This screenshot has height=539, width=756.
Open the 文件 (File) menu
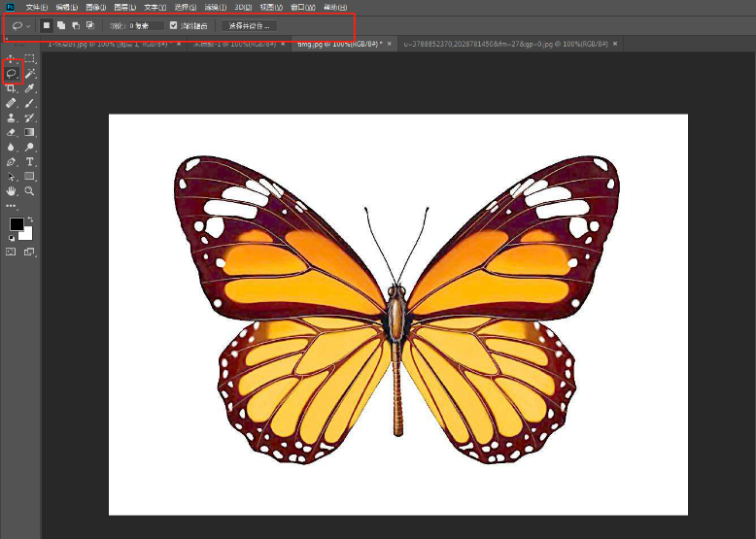[37, 7]
